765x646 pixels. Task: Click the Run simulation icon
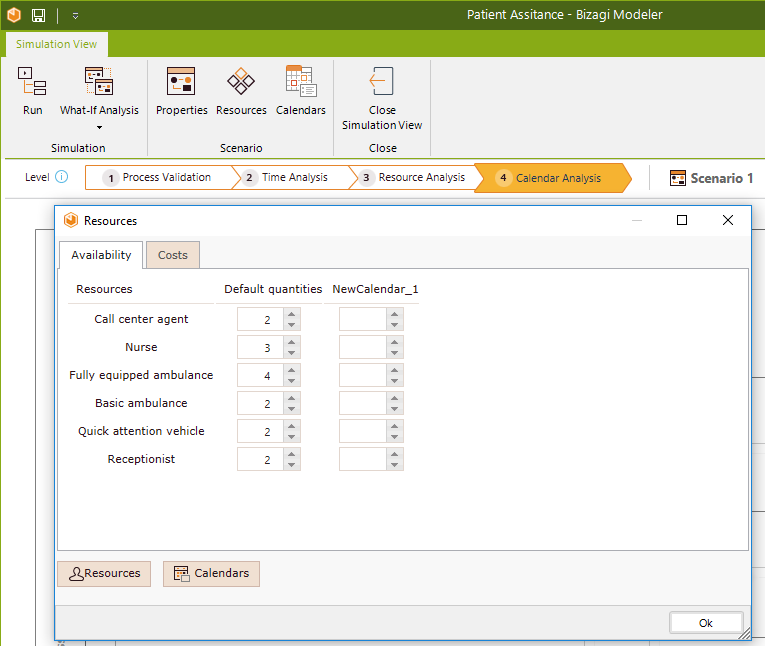click(x=32, y=81)
